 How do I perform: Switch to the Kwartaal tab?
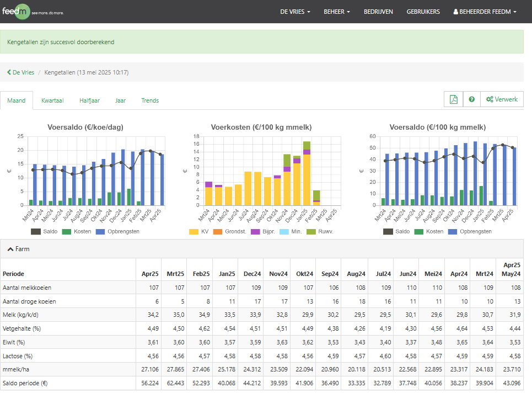point(52,100)
